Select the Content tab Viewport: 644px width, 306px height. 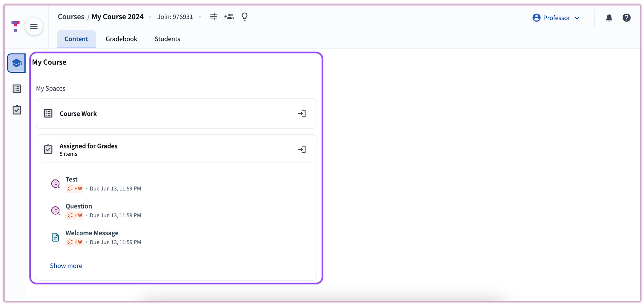[76, 39]
